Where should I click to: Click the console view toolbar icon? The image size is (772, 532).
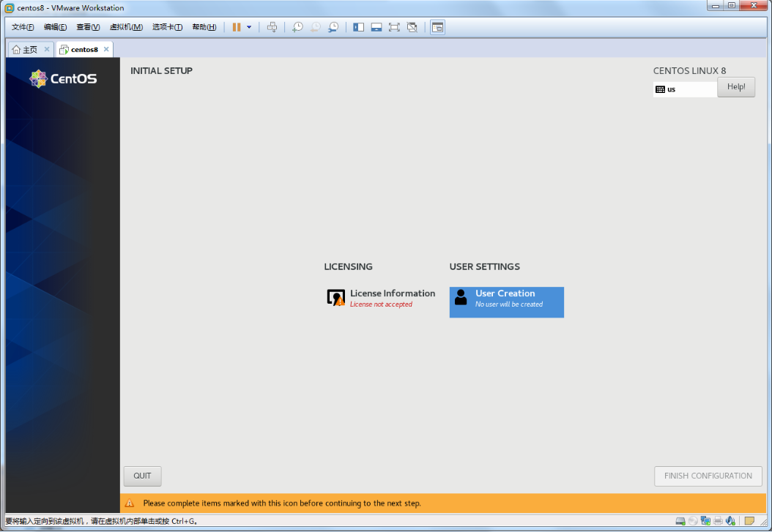click(x=437, y=27)
